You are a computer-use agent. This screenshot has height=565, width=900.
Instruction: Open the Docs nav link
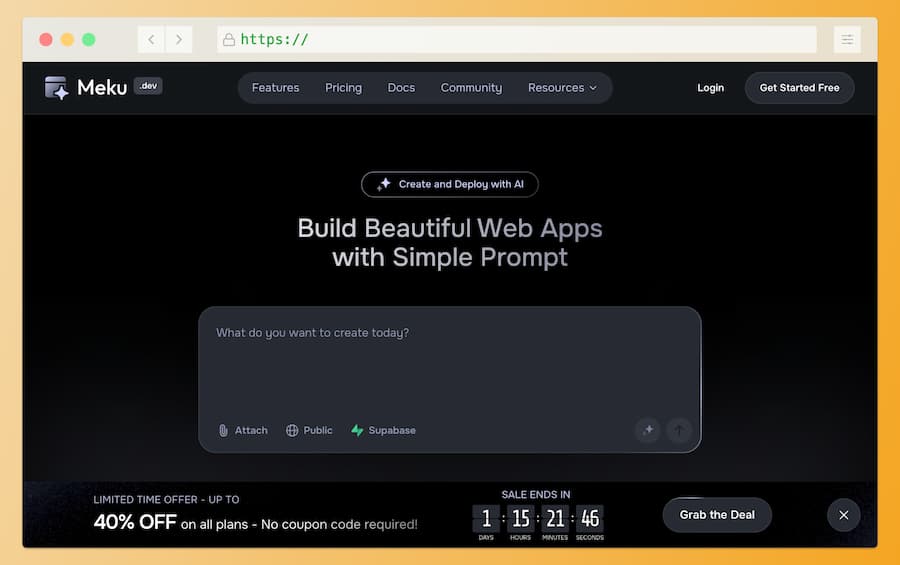pyautogui.click(x=401, y=88)
